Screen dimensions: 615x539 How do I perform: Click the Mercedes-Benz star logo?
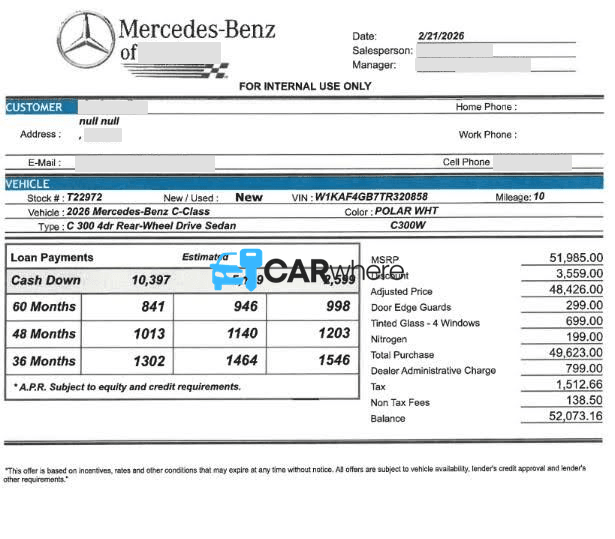click(x=87, y=40)
